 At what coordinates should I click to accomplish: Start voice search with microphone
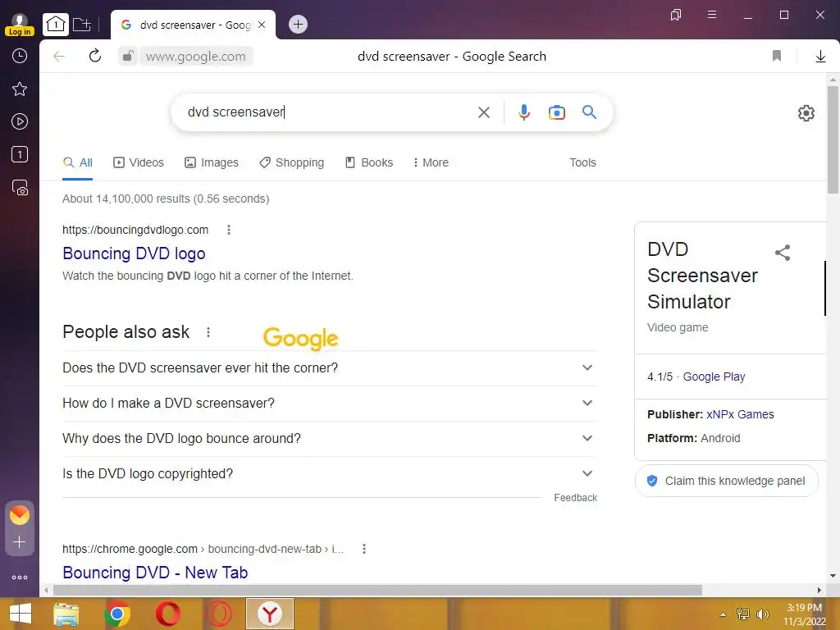tap(524, 112)
